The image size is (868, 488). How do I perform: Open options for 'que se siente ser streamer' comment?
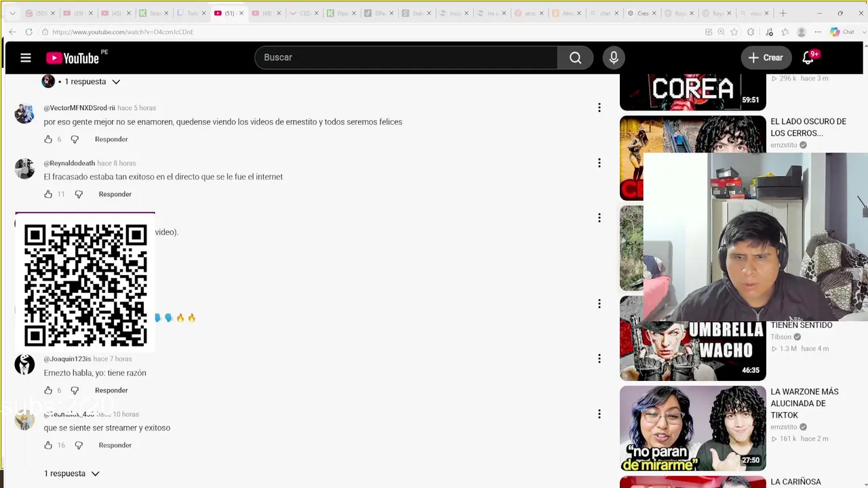pos(599,413)
